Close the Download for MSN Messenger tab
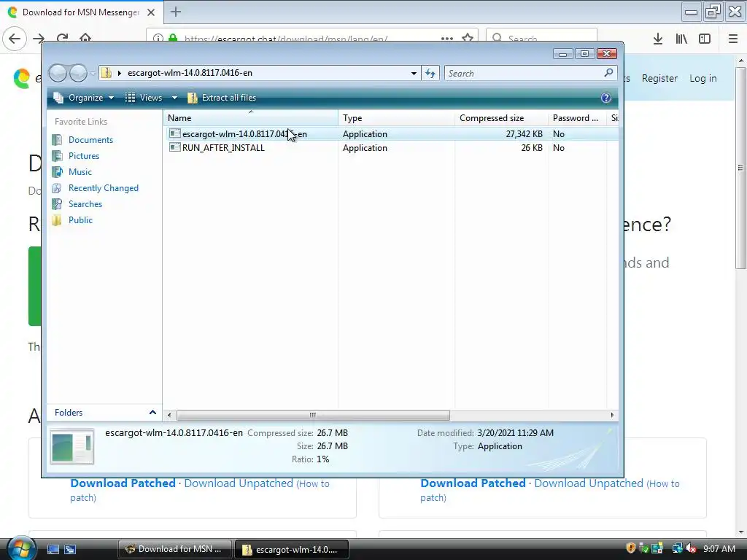Image resolution: width=747 pixels, height=560 pixels. pyautogui.click(x=150, y=12)
